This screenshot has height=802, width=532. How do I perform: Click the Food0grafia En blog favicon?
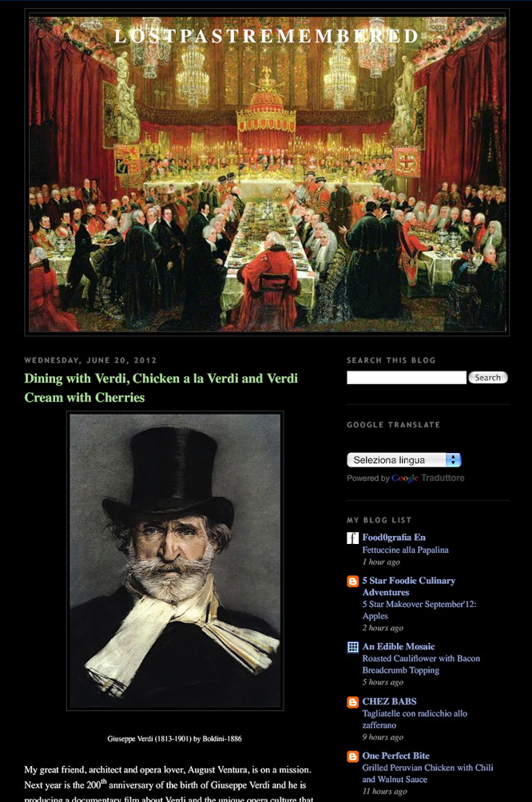352,538
